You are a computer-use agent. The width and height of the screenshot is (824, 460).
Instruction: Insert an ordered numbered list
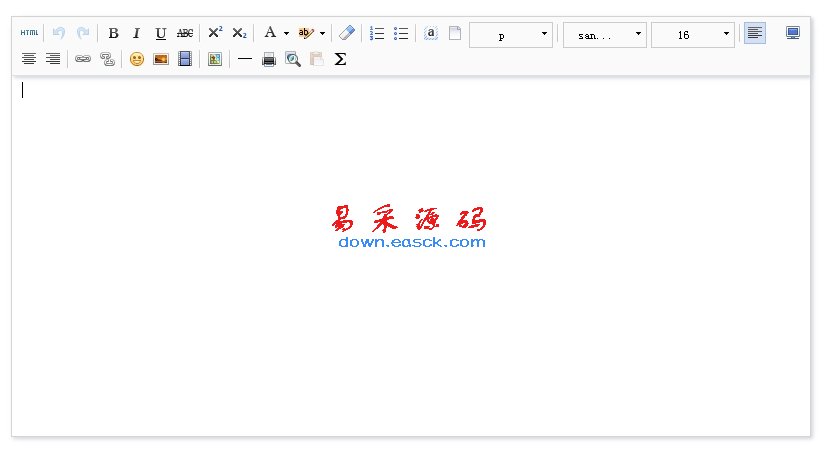coord(377,33)
